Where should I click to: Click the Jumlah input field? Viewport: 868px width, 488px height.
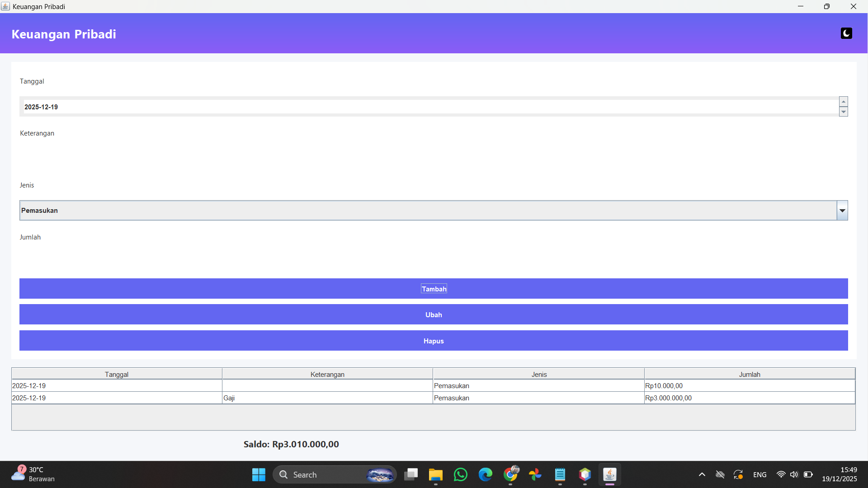click(x=434, y=263)
